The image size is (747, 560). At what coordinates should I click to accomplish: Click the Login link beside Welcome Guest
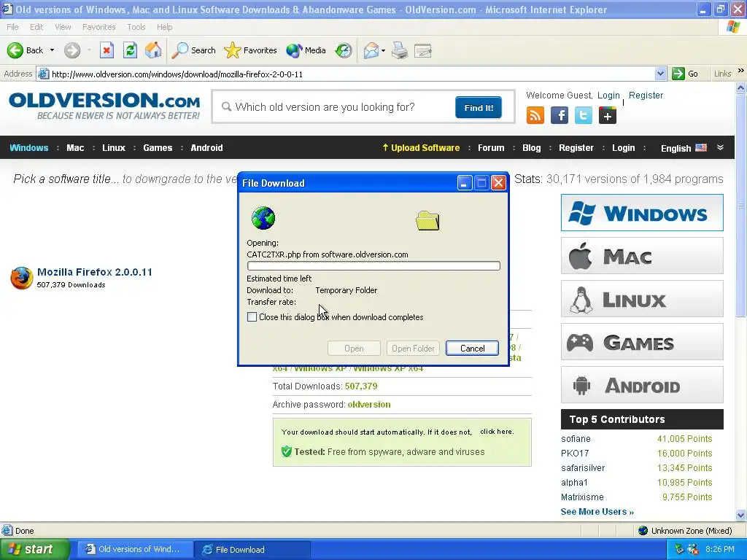click(x=608, y=96)
